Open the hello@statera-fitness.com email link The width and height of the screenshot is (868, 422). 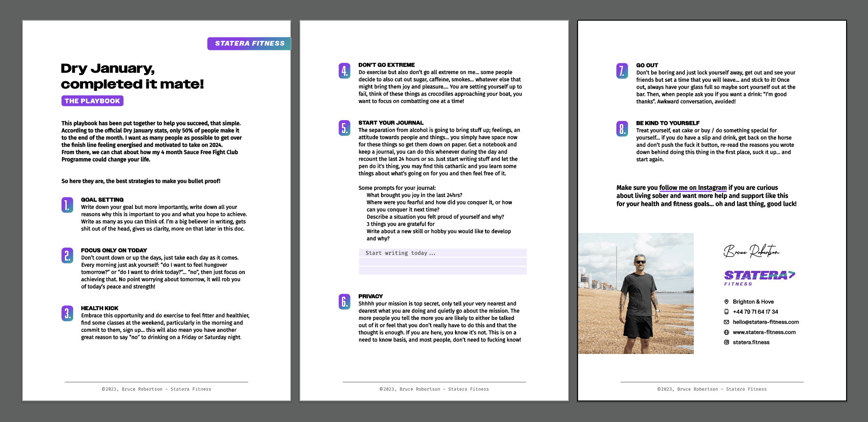tap(766, 322)
